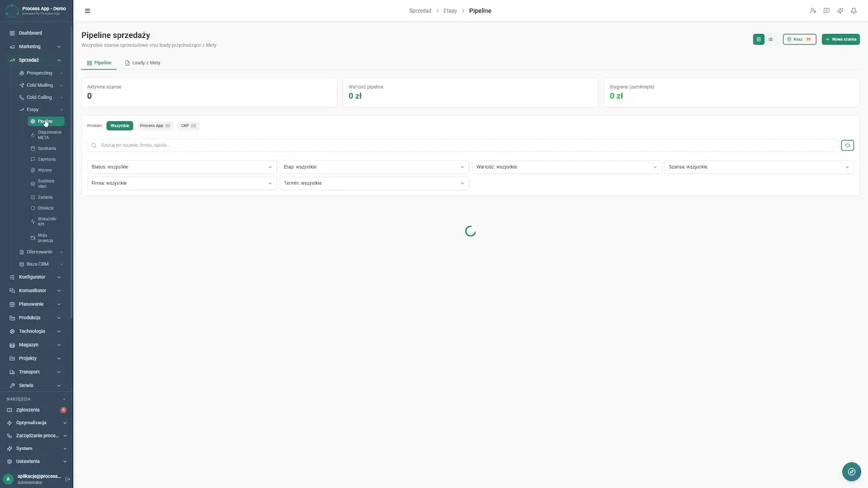Open Spotkania in the sidebar

pyautogui.click(x=46, y=148)
